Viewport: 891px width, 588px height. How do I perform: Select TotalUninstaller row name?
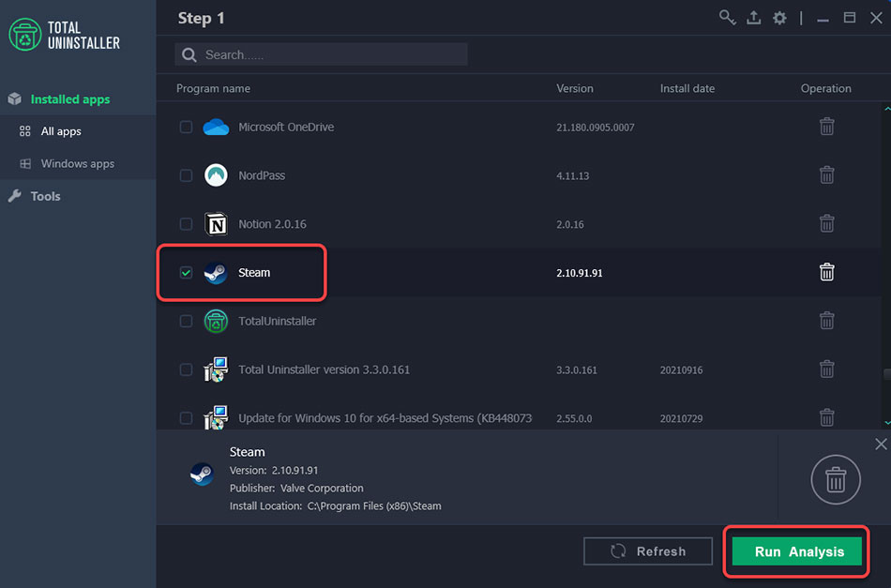tap(278, 321)
